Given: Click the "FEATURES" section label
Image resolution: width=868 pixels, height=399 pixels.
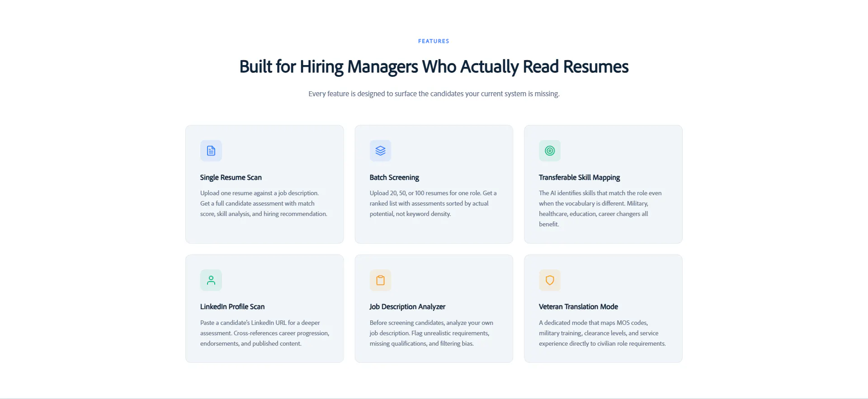Looking at the screenshot, I should click(x=434, y=41).
